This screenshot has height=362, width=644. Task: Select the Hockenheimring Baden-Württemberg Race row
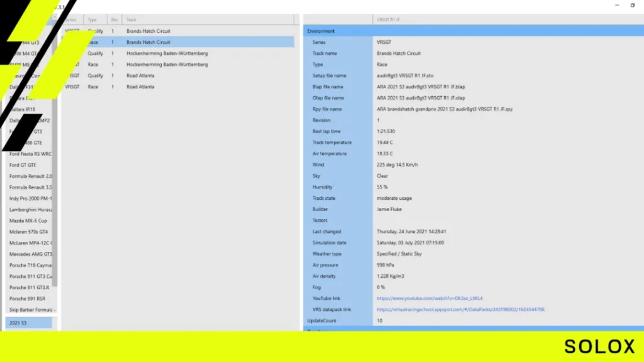click(x=178, y=65)
